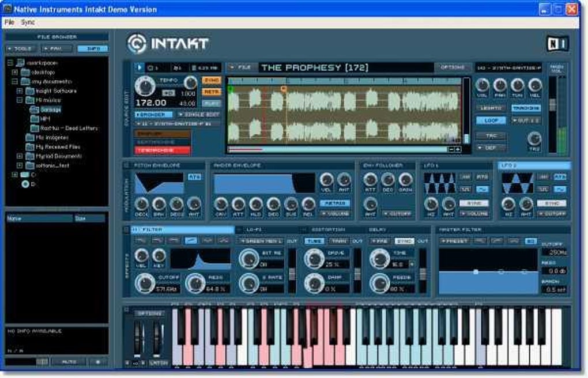588x378 pixels.
Task: Click the Lo-Fi sample rate knob
Action: pos(248,283)
